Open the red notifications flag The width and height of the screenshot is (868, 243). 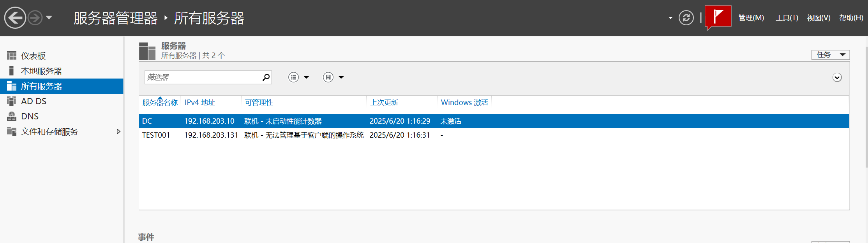point(718,17)
